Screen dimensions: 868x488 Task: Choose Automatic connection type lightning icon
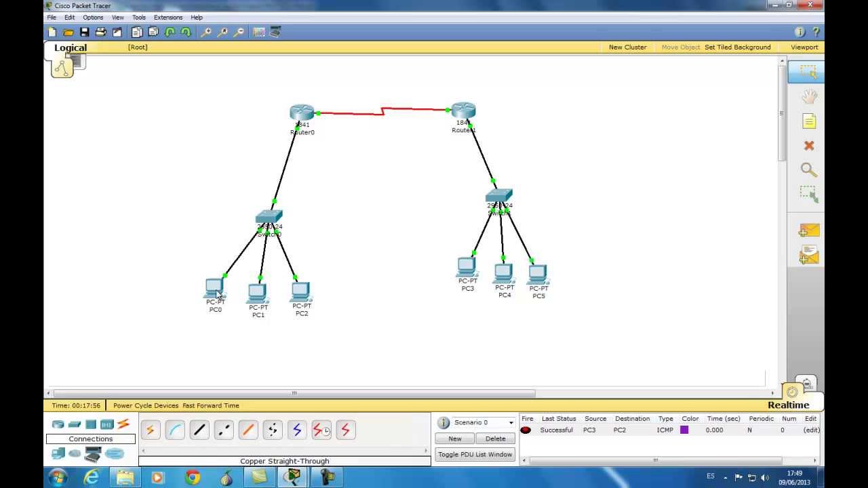pyautogui.click(x=151, y=430)
